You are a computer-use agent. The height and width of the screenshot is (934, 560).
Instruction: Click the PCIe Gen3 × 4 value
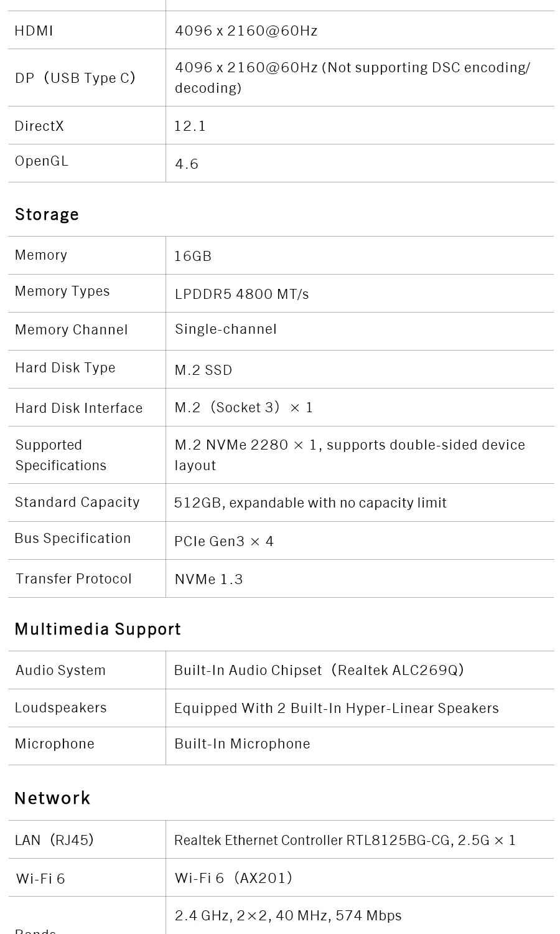click(x=223, y=541)
